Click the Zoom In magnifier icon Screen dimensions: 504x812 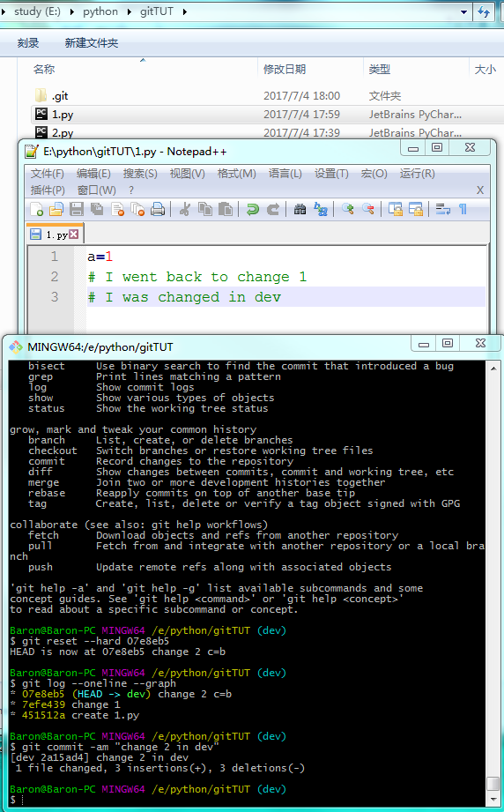coord(348,209)
